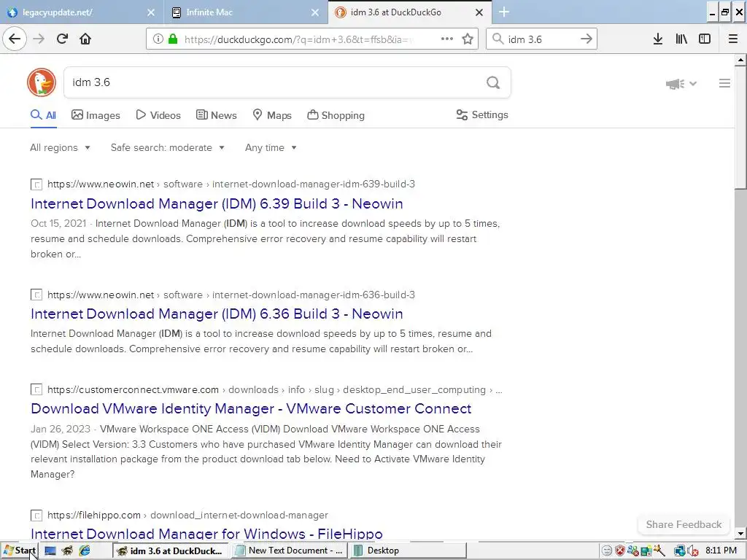
Task: Switch to News results
Action: (x=217, y=115)
